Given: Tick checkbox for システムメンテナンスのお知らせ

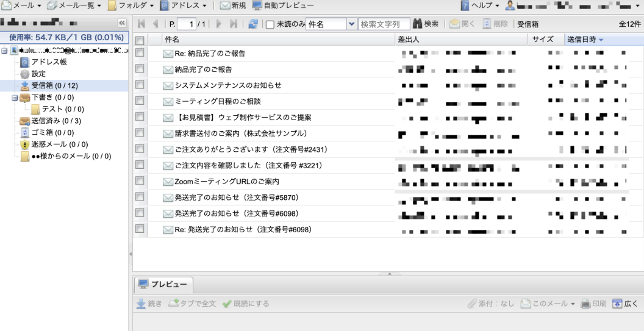Looking at the screenshot, I should 140,85.
